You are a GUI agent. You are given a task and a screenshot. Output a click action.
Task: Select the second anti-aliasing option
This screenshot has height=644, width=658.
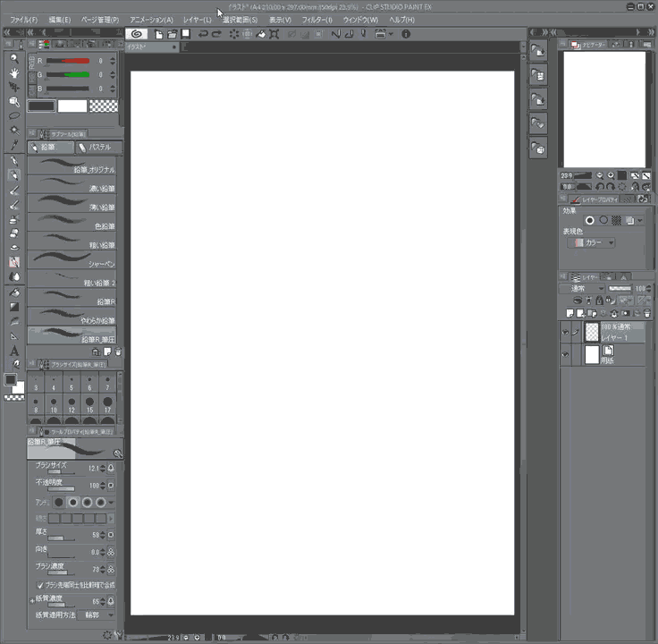(73, 502)
